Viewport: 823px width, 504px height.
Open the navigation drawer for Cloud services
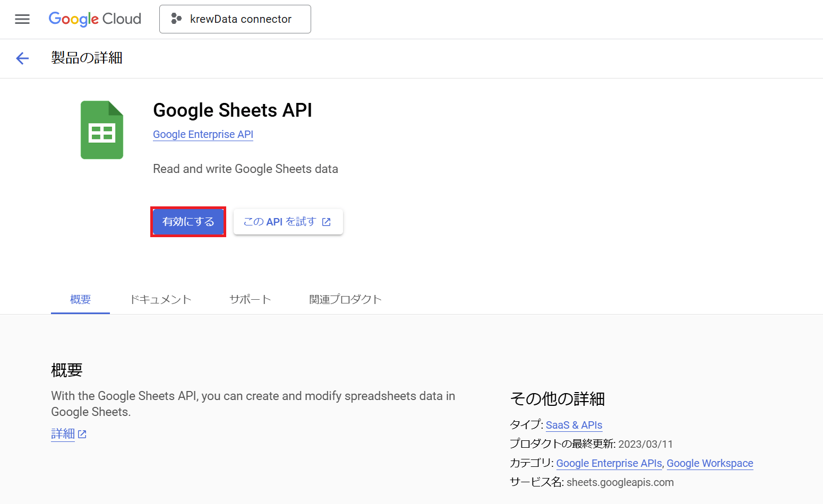coord(22,19)
